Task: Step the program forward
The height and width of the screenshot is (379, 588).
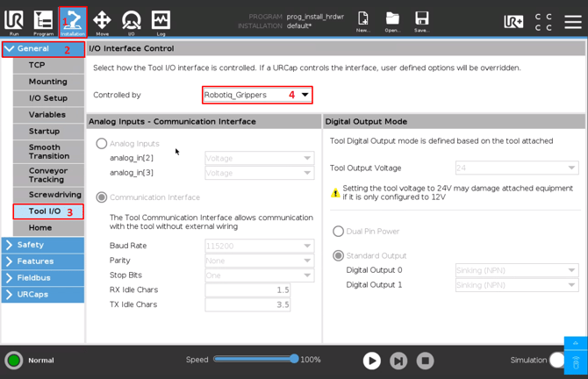Action: pyautogui.click(x=398, y=361)
